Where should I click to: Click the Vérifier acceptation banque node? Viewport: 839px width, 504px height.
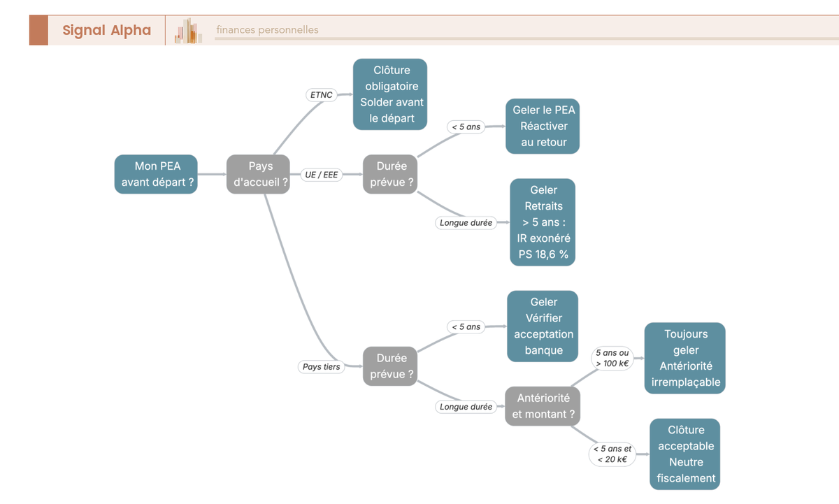[x=543, y=326]
